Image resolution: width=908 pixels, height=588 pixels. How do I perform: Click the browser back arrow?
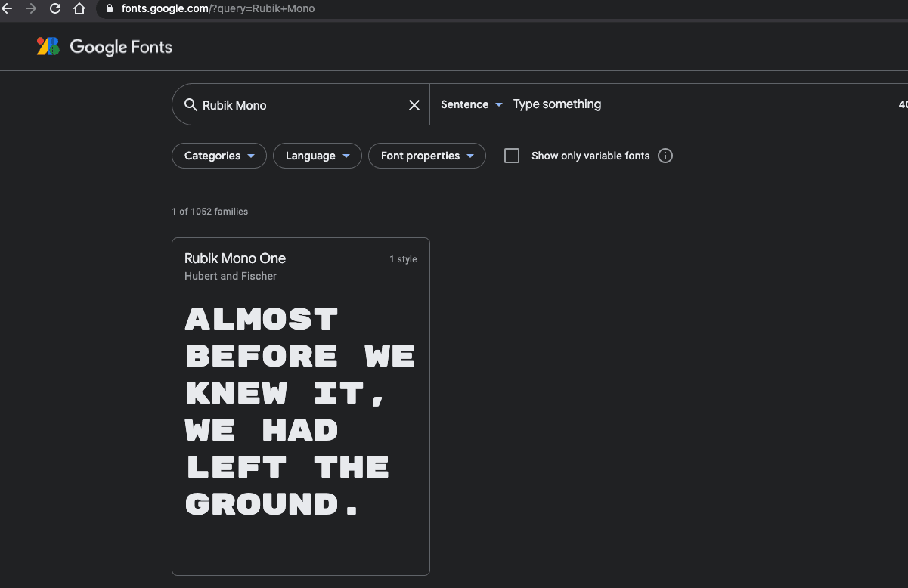(7, 9)
